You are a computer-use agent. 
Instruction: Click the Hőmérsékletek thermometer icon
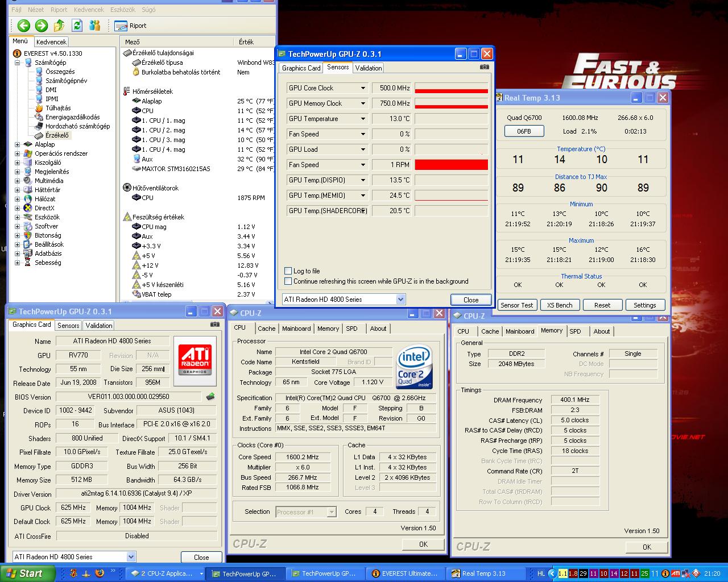pos(127,91)
